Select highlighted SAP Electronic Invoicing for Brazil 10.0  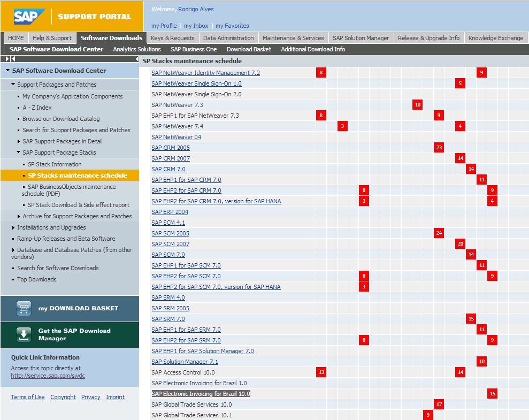[x=201, y=394]
